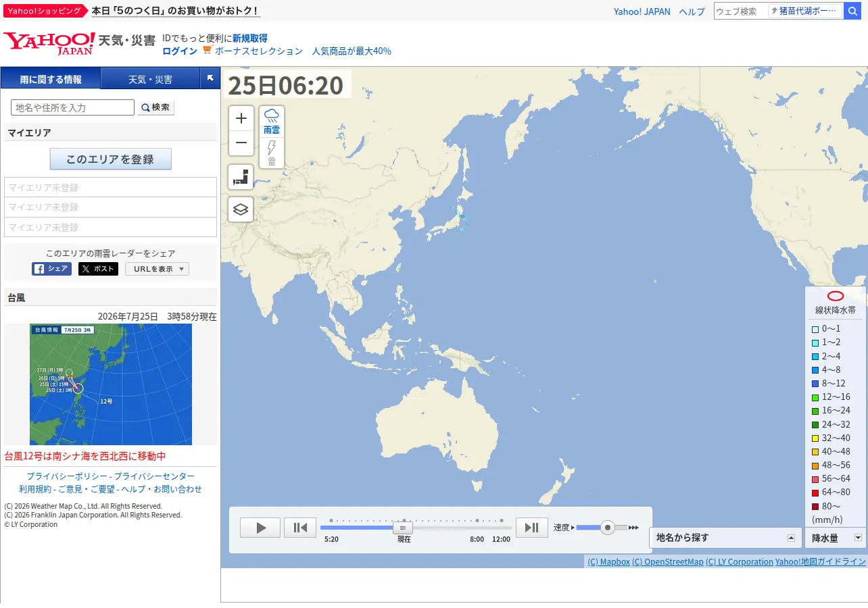Select the 雨雲 rain cloud layer
This screenshot has width=868, height=608.
272,122
